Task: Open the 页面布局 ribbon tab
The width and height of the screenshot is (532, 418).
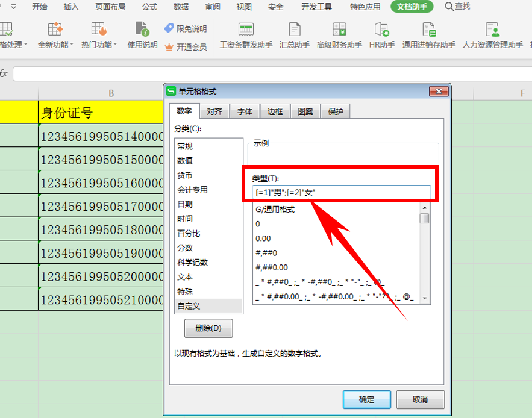Action: [110, 7]
